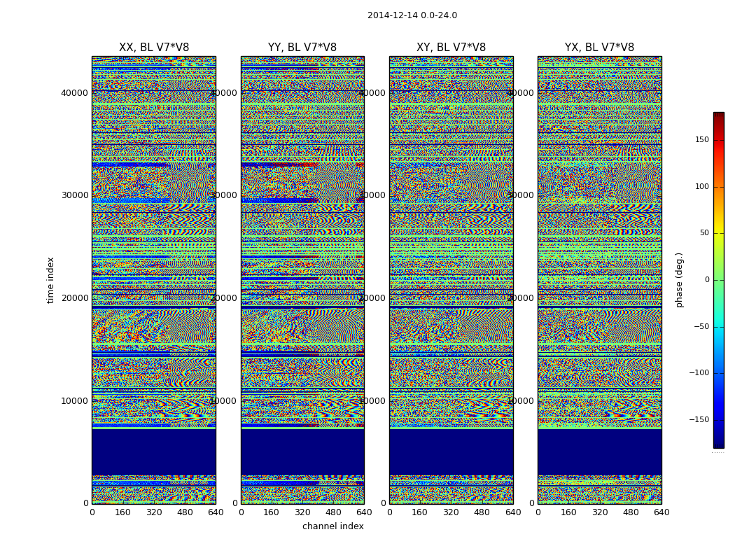The height and width of the screenshot is (560, 735).
Task: Click the XX, BL V7*V8 panel title
Action: pos(153,48)
